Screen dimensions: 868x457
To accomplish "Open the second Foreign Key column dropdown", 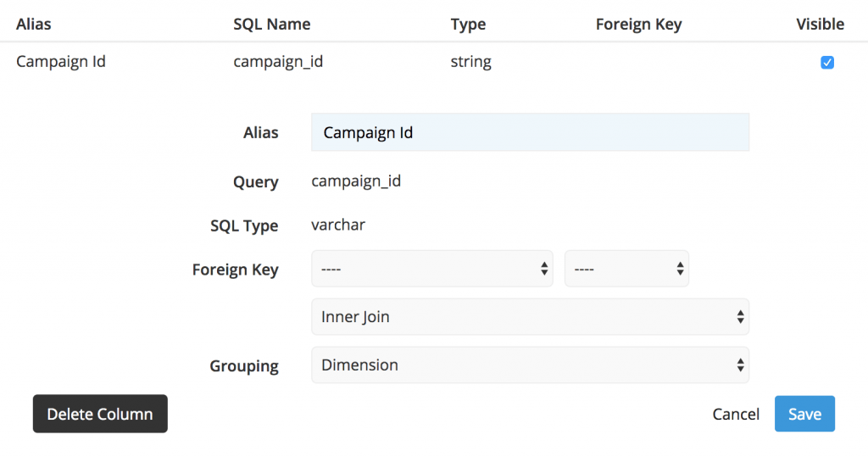I will pyautogui.click(x=626, y=269).
